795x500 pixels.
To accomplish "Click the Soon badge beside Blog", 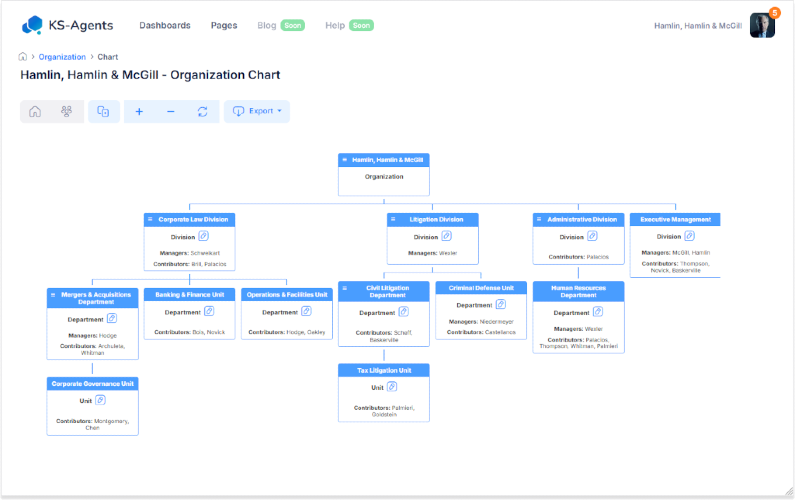I will (293, 25).
